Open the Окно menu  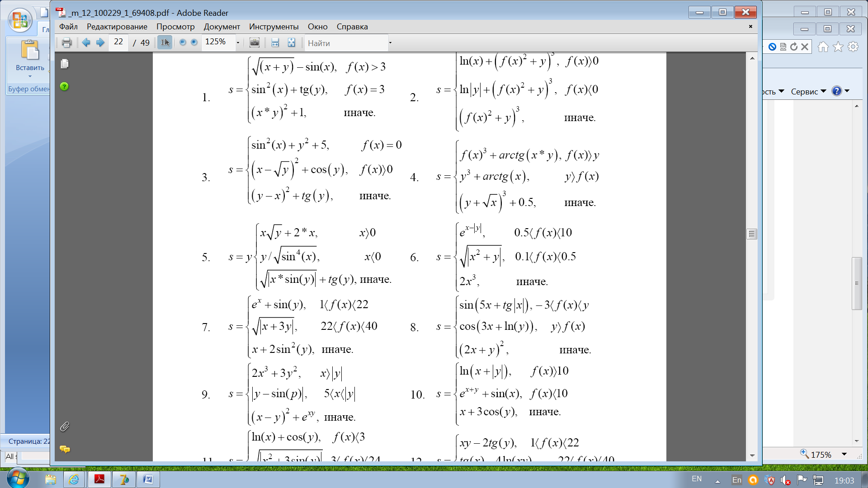[x=317, y=27]
